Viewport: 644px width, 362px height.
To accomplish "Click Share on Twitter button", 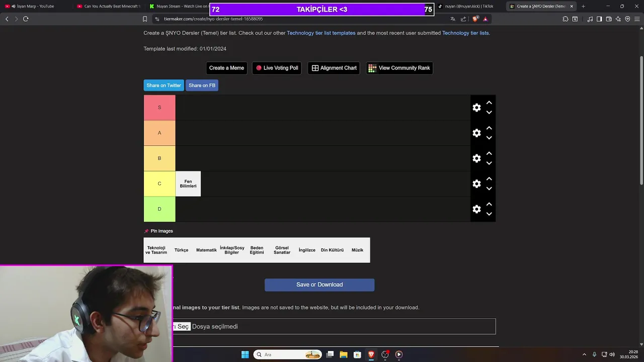I will click(x=164, y=85).
